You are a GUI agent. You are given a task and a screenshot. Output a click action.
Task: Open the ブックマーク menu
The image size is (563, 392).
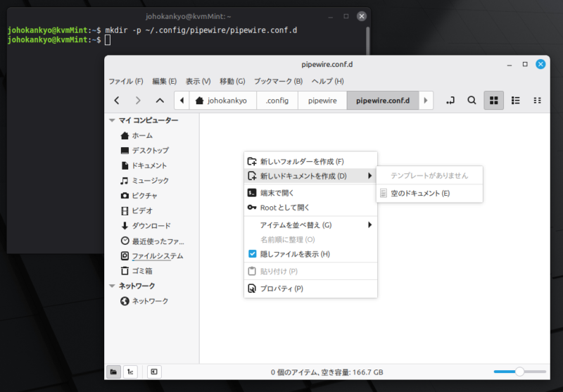click(277, 81)
